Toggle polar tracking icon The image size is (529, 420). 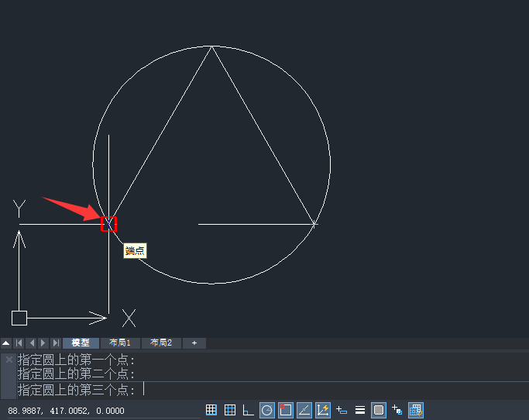pos(267,410)
